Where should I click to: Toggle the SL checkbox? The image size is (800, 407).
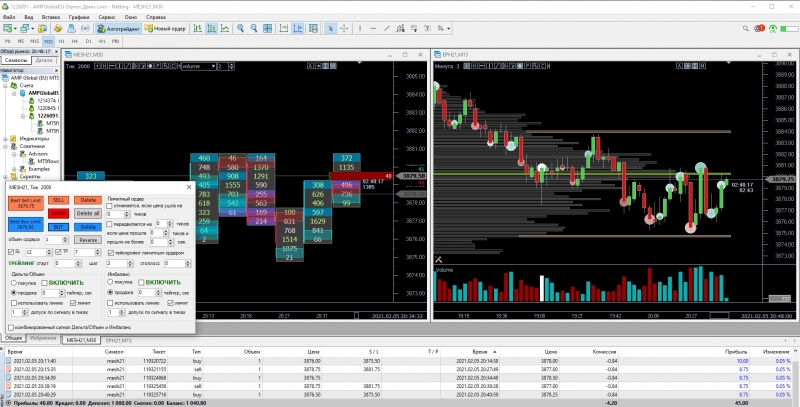coord(11,252)
